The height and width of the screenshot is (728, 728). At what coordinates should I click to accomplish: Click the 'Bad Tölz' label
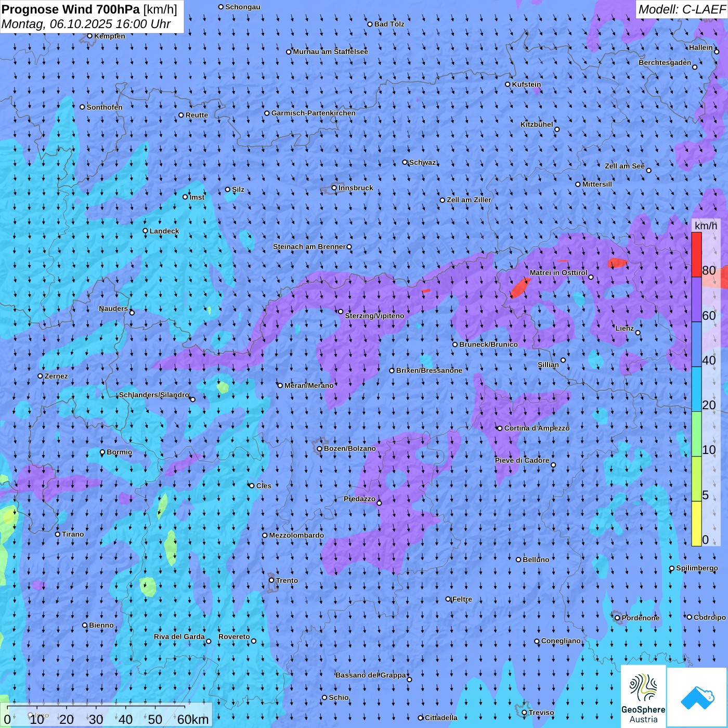click(x=389, y=24)
